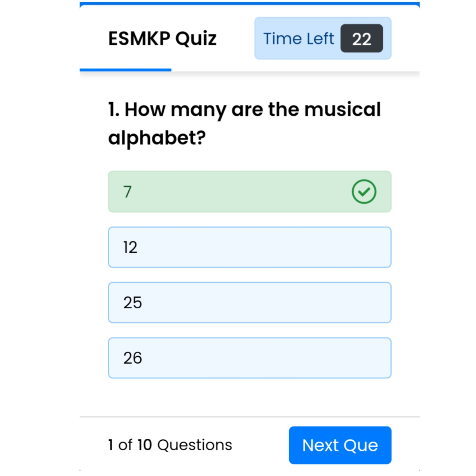The width and height of the screenshot is (476, 476).
Task: Click the bold number 10 in question counter
Action: [x=145, y=445]
